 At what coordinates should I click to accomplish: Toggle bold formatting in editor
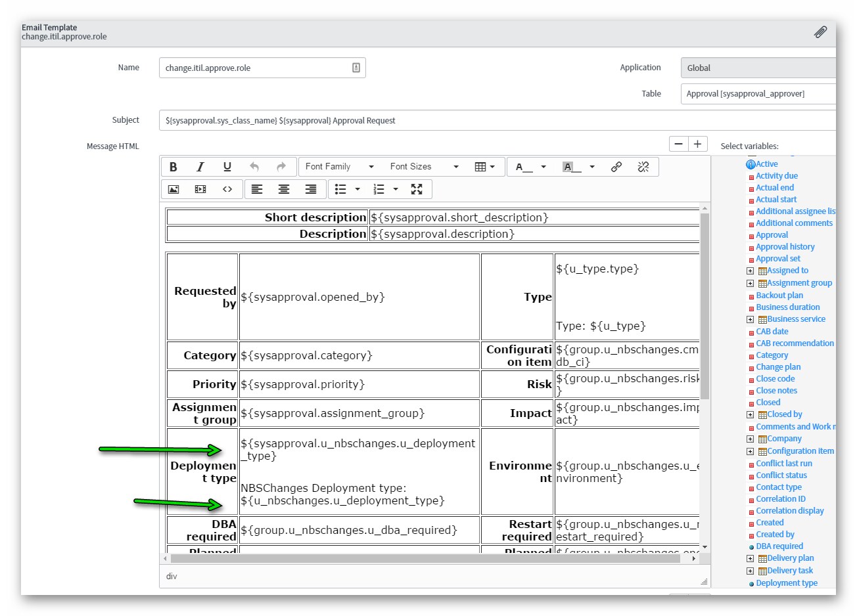click(174, 167)
